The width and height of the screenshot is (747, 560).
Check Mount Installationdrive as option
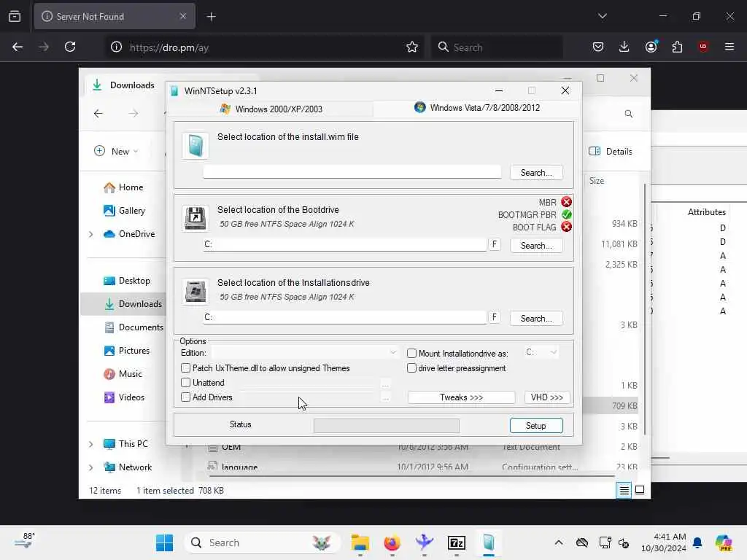point(411,354)
